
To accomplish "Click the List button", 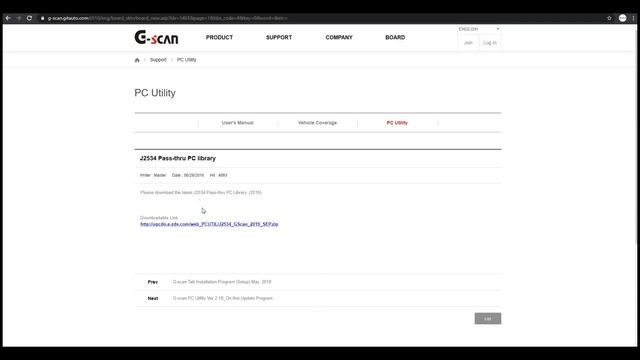I will click(x=488, y=318).
